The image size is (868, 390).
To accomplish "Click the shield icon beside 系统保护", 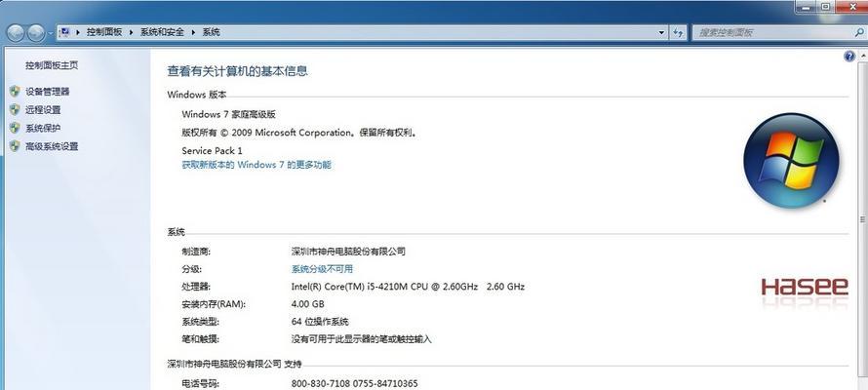I will (15, 128).
